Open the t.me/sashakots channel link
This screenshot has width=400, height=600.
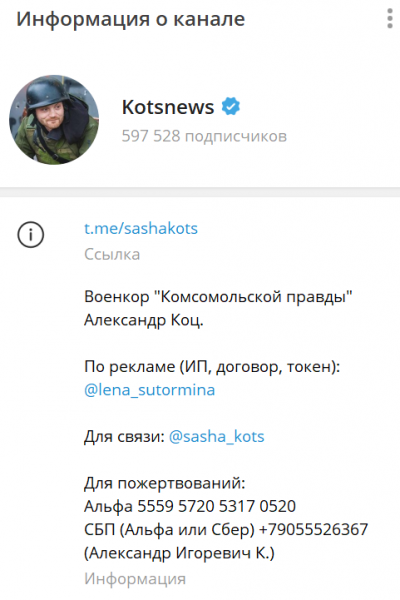click(141, 228)
